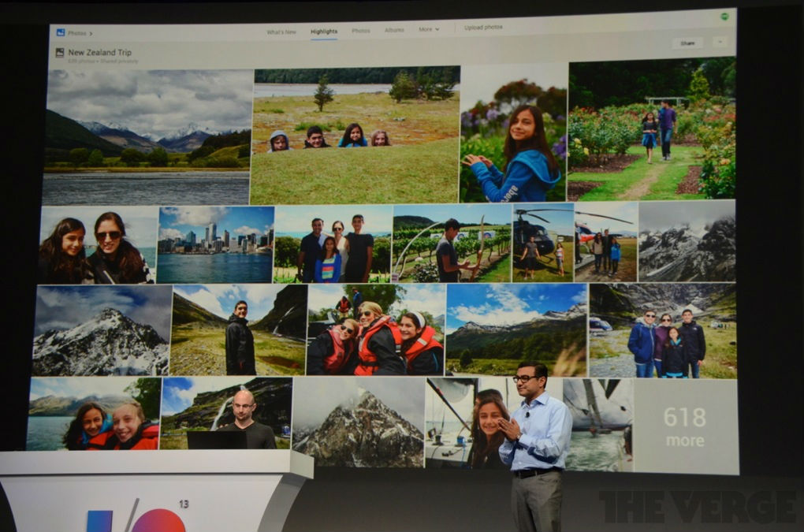Open girl in blue hoodie photo
Image resolution: width=804 pixels, height=532 pixels.
(513, 134)
